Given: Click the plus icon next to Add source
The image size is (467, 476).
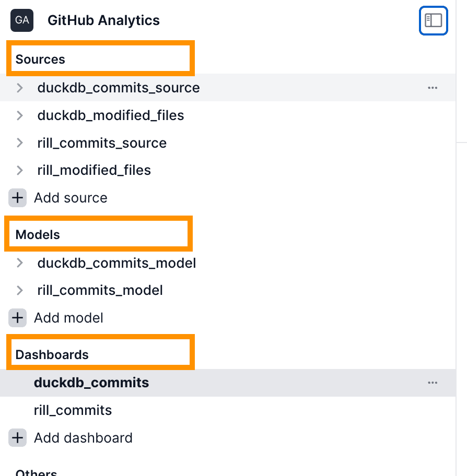Looking at the screenshot, I should [17, 198].
